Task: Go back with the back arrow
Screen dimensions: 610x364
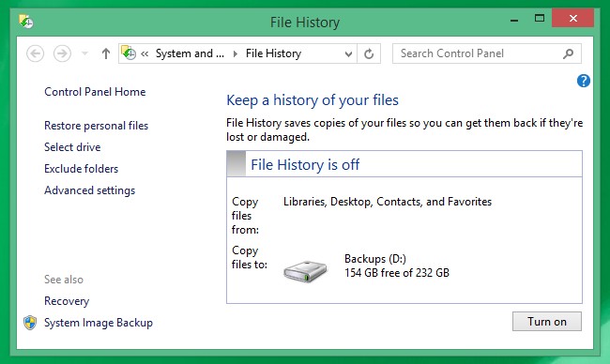Action: (x=35, y=53)
